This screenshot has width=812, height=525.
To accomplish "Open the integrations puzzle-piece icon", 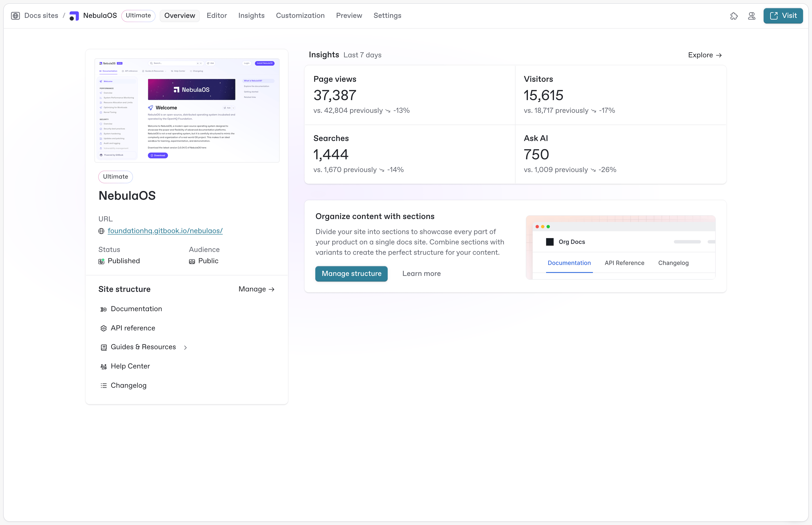I will 734,16.
